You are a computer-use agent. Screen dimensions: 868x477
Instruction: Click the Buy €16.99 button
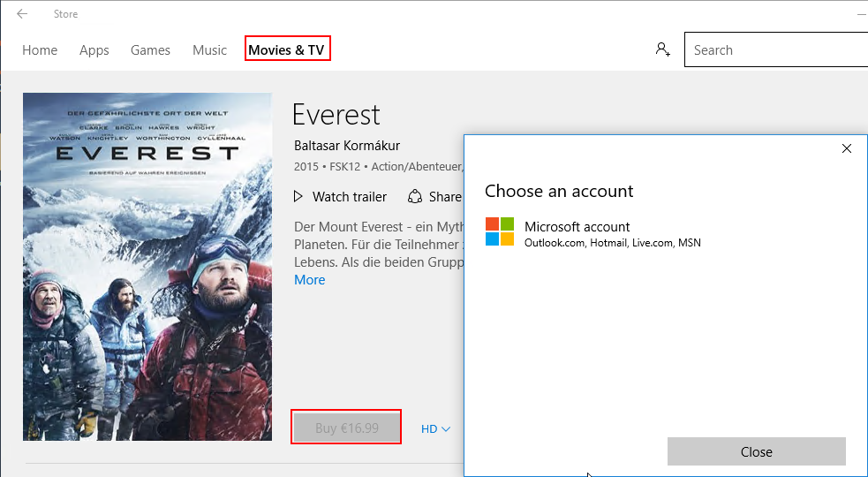pyautogui.click(x=346, y=428)
